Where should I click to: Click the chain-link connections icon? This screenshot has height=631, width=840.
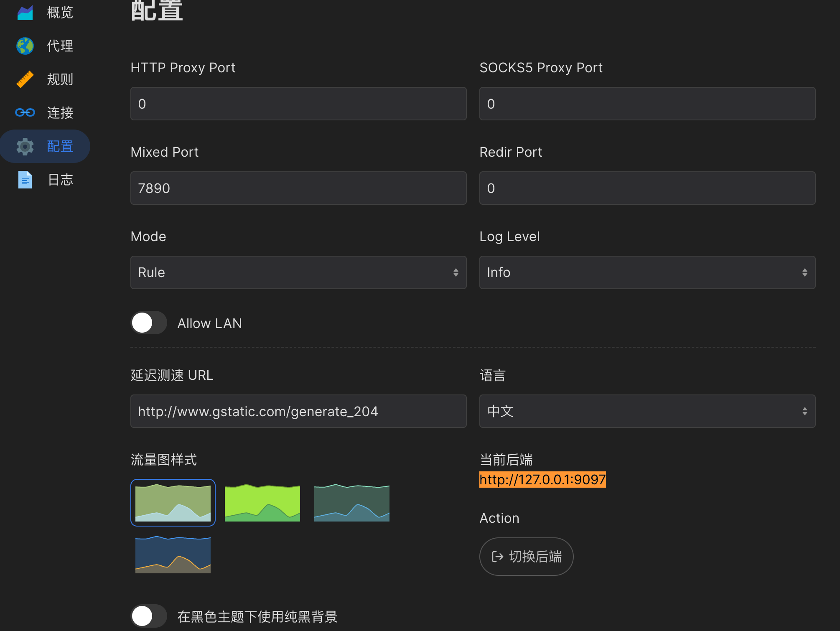click(x=25, y=112)
